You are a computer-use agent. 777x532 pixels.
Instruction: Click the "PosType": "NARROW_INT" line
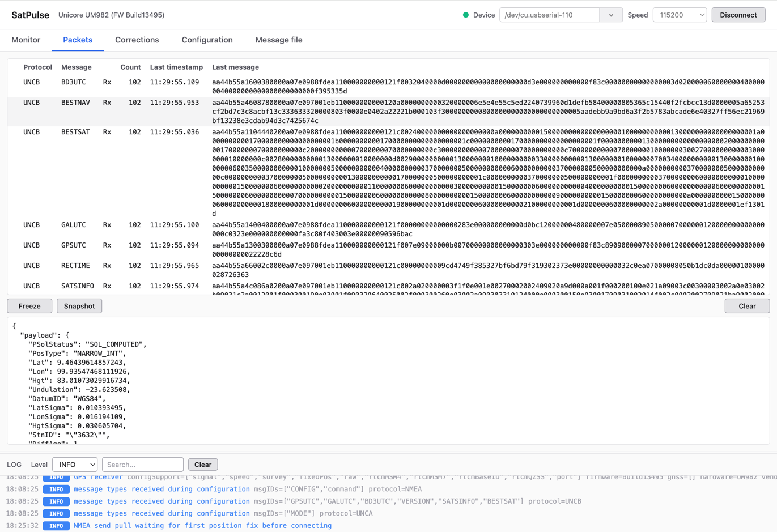tap(78, 353)
